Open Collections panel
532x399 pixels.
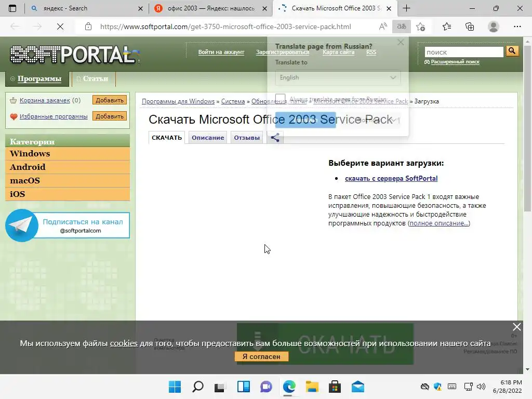click(470, 26)
